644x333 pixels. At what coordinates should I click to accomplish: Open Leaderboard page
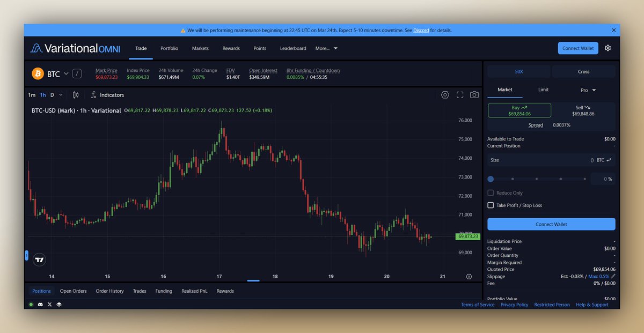coord(293,48)
